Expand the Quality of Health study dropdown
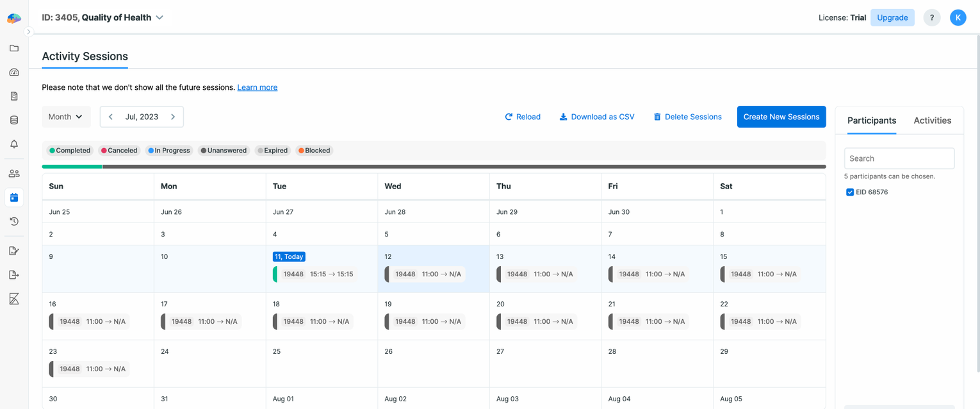The image size is (980, 409). pyautogui.click(x=159, y=18)
